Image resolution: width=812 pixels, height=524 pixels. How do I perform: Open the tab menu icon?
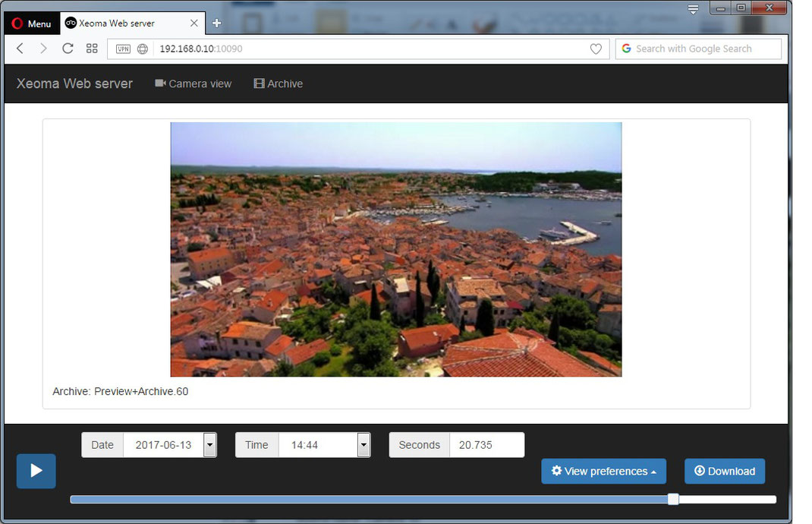(693, 9)
